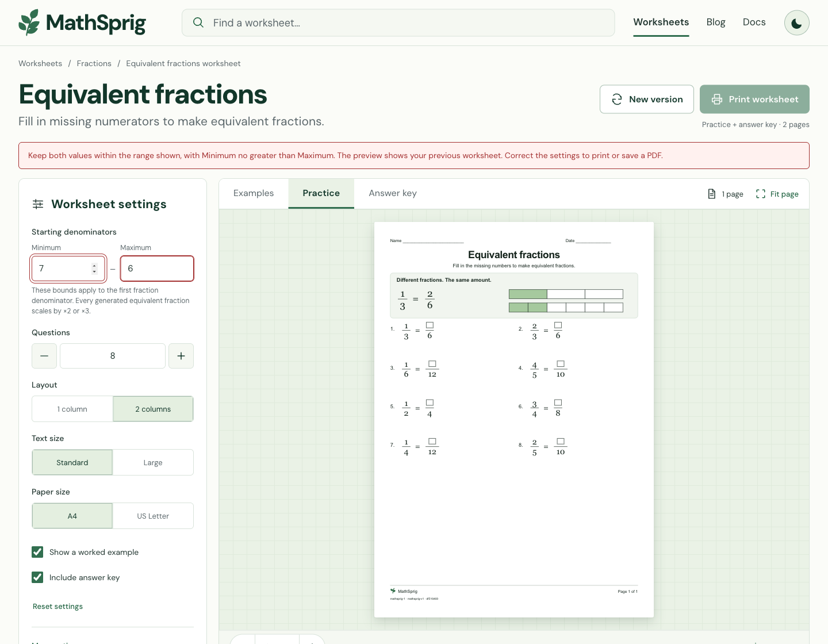Click the Reset settings link
The image size is (828, 644).
tap(57, 606)
